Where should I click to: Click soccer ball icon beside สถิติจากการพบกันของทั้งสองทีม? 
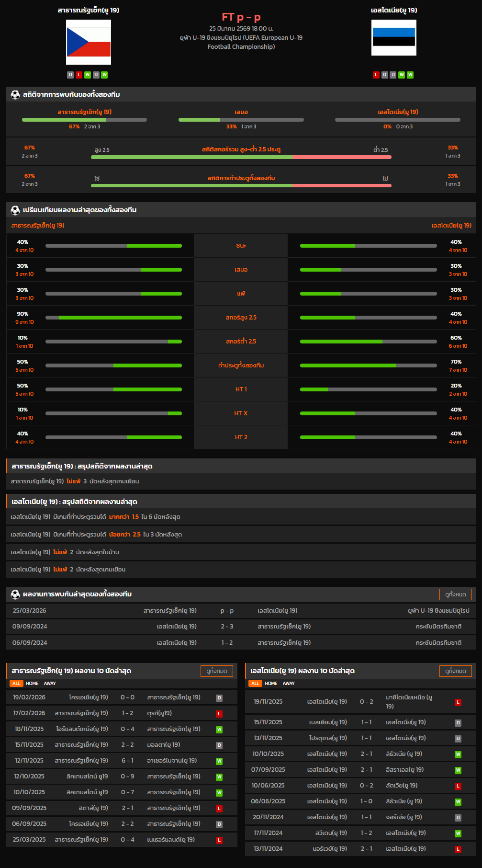(15, 95)
